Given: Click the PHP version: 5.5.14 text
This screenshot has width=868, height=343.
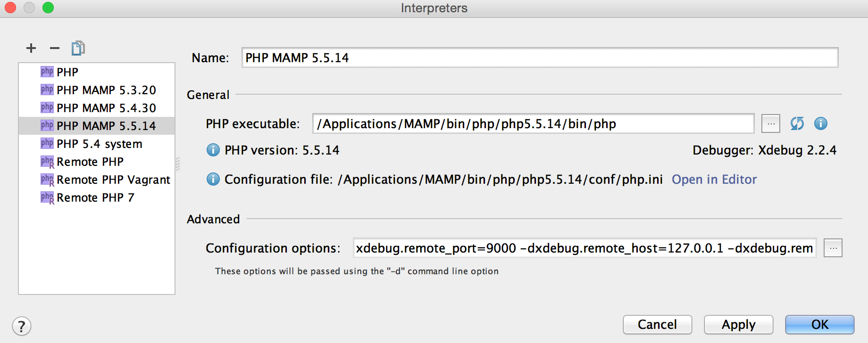Looking at the screenshot, I should tap(282, 150).
